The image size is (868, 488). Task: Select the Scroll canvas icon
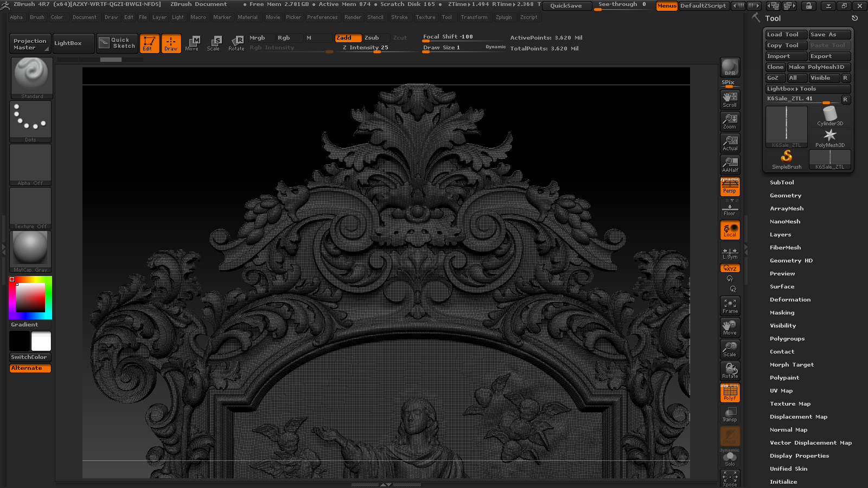point(730,99)
